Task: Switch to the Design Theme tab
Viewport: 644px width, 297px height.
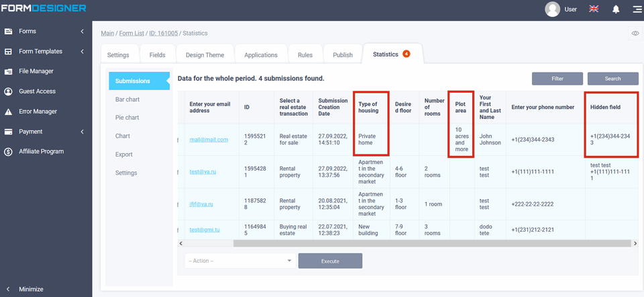Action: click(205, 55)
